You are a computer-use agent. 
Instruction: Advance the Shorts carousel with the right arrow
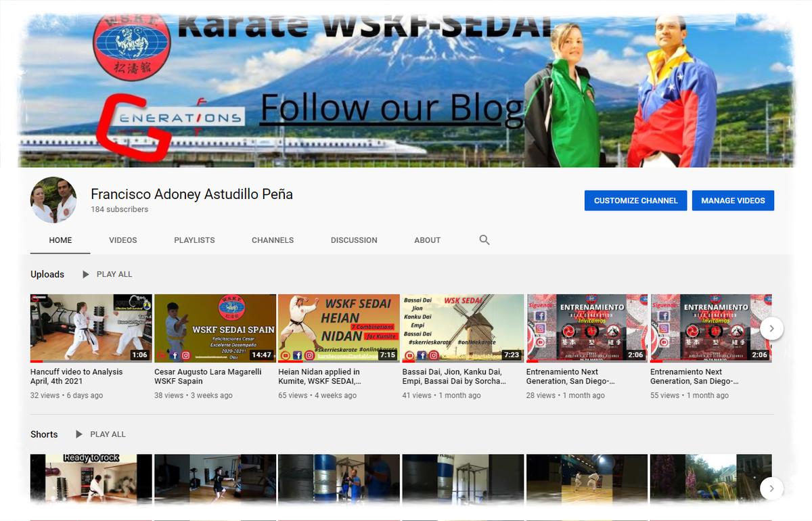(771, 488)
